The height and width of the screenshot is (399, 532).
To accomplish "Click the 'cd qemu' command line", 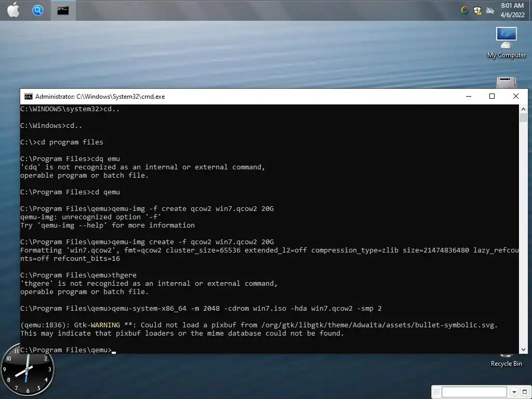I will [x=70, y=192].
